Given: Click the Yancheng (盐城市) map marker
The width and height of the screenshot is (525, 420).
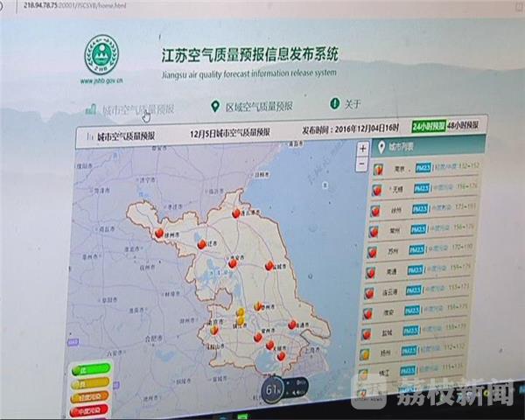Looking at the screenshot, I should click(268, 265).
